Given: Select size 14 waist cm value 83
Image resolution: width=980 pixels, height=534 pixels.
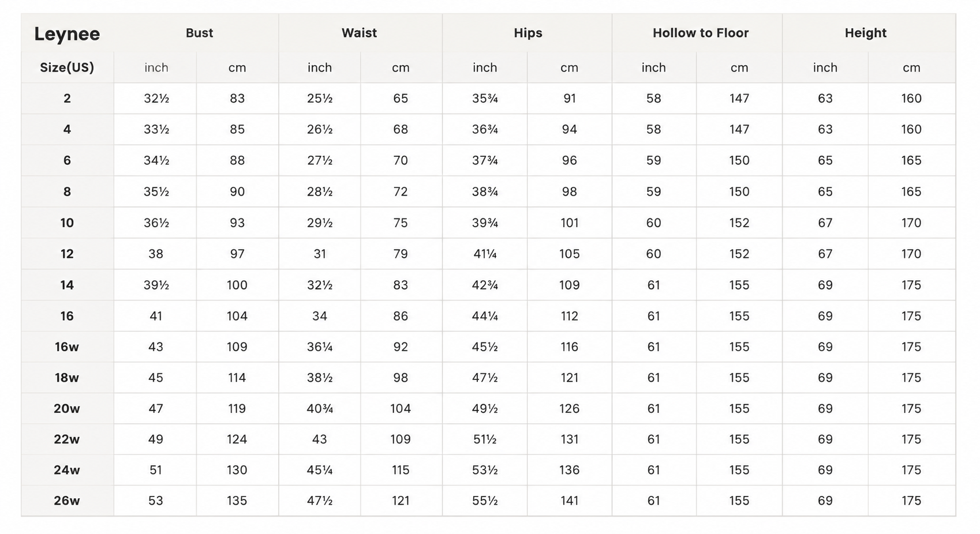Looking at the screenshot, I should point(401,285).
